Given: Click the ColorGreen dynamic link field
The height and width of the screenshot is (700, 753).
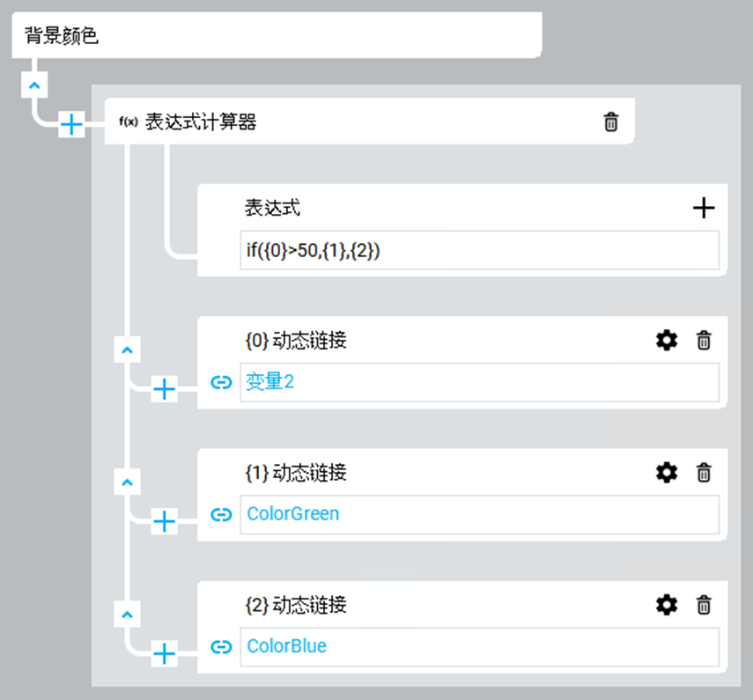Looking at the screenshot, I should (479, 514).
